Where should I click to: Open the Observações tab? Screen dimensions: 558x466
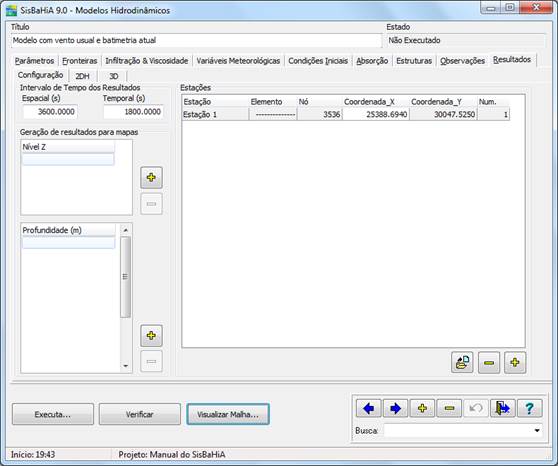tap(462, 61)
